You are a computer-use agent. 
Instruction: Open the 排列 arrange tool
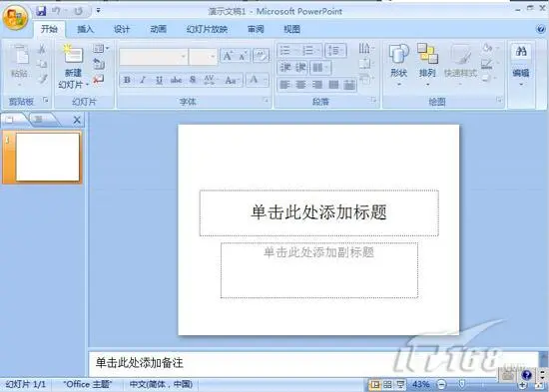click(x=427, y=65)
